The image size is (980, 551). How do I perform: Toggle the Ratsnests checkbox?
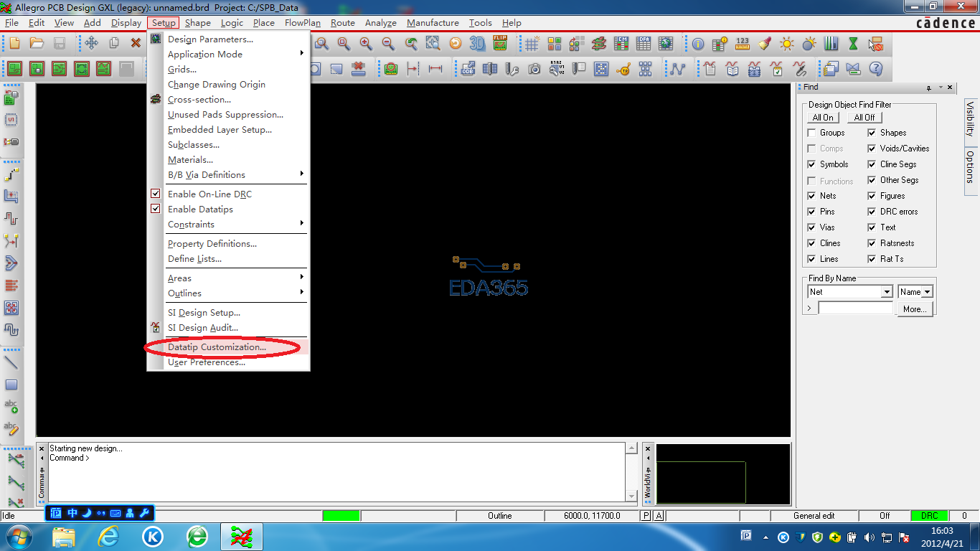[872, 243]
